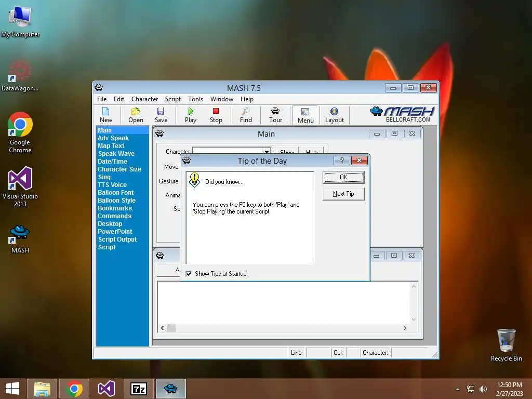Image resolution: width=532 pixels, height=399 pixels.
Task: Open File Explorer from the taskbar
Action: 42,389
